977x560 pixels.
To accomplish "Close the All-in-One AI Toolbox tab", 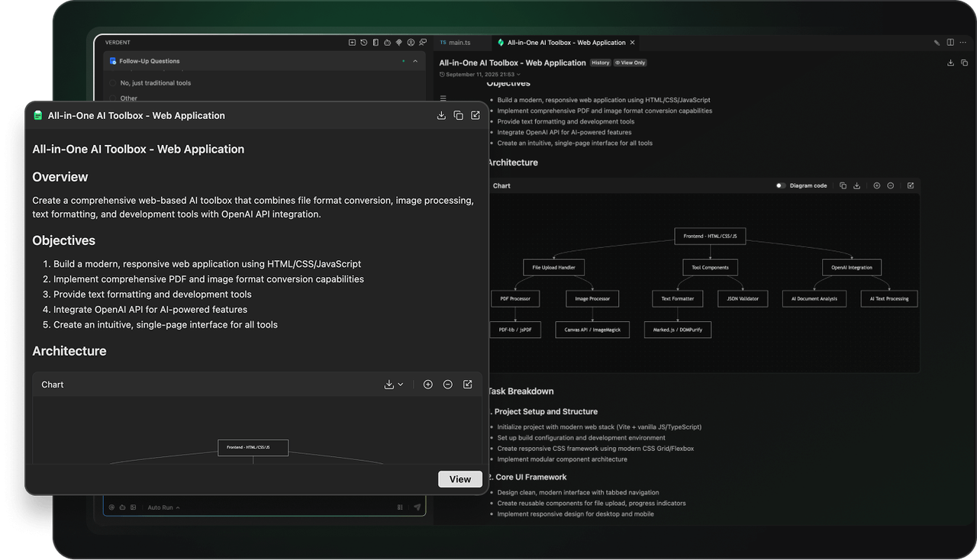I will pyautogui.click(x=632, y=43).
